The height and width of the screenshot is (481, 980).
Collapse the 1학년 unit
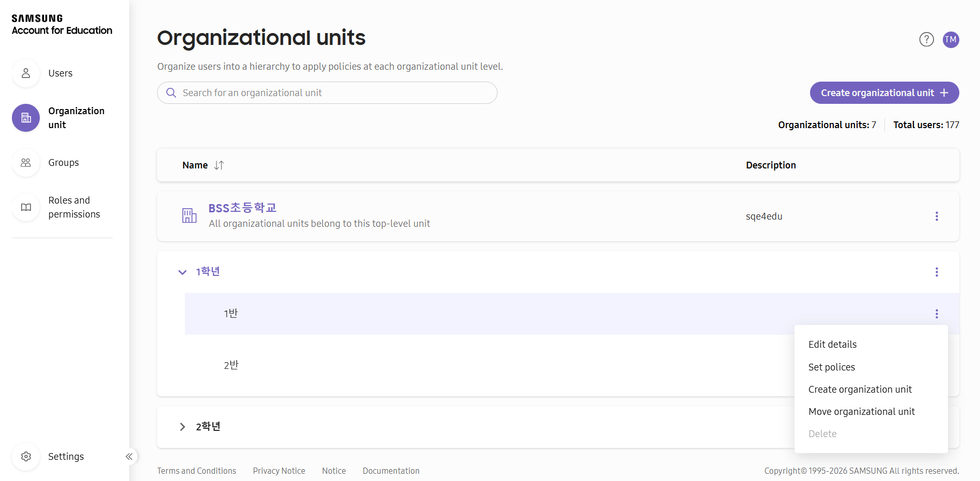pyautogui.click(x=182, y=272)
